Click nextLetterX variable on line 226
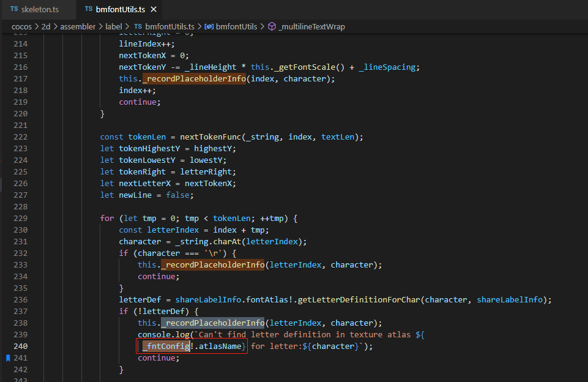The height and width of the screenshot is (382, 588). point(145,184)
